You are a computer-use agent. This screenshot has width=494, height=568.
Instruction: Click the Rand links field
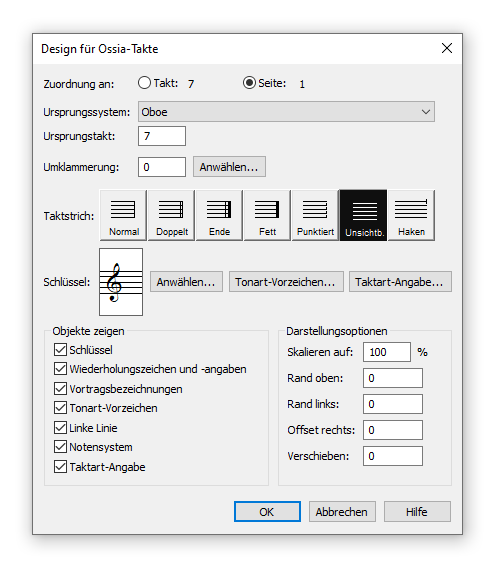coord(393,404)
